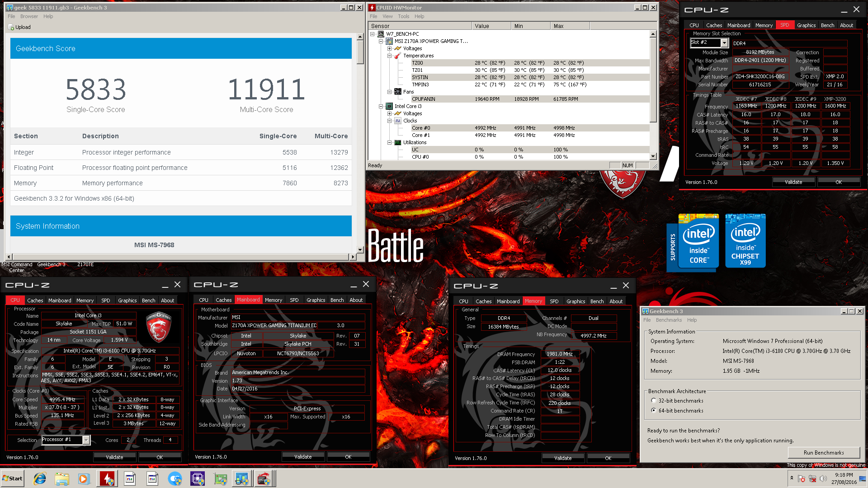The width and height of the screenshot is (868, 488).
Task: Click the Intel inside Core badge
Action: (698, 241)
